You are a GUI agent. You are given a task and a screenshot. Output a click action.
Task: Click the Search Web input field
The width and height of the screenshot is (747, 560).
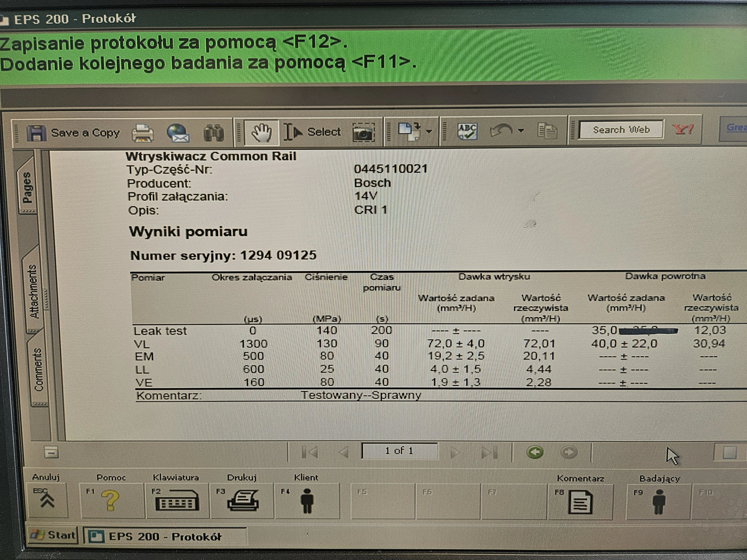621,130
